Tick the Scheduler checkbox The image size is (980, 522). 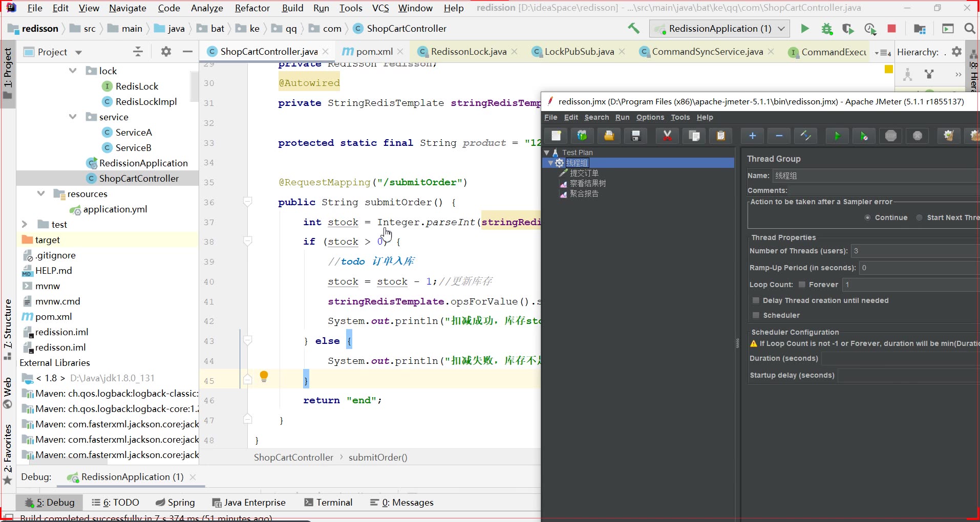[x=756, y=315]
